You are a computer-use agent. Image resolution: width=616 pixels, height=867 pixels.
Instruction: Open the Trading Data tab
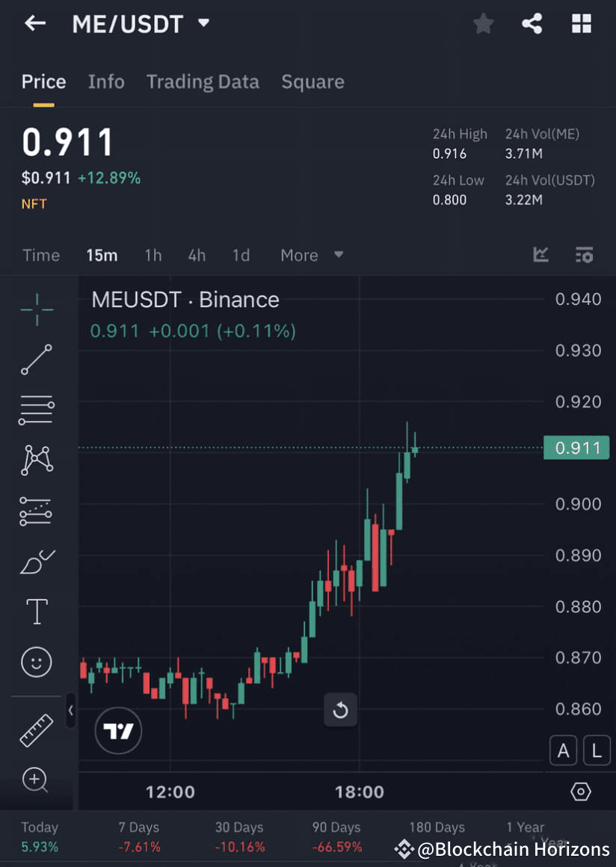(x=203, y=81)
